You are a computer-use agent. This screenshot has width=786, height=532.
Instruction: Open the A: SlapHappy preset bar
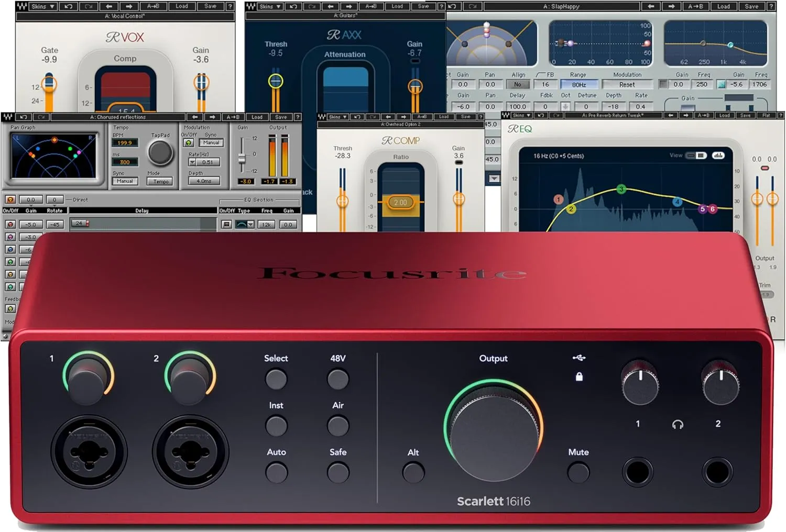(561, 6)
